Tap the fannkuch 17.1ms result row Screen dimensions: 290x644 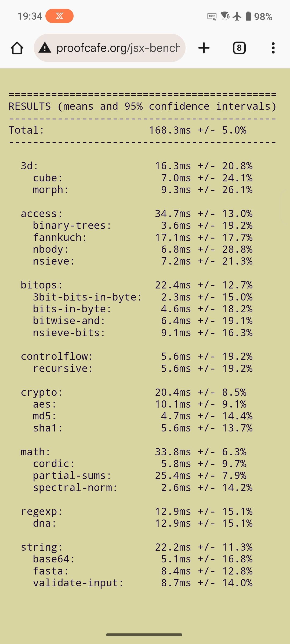pos(143,237)
